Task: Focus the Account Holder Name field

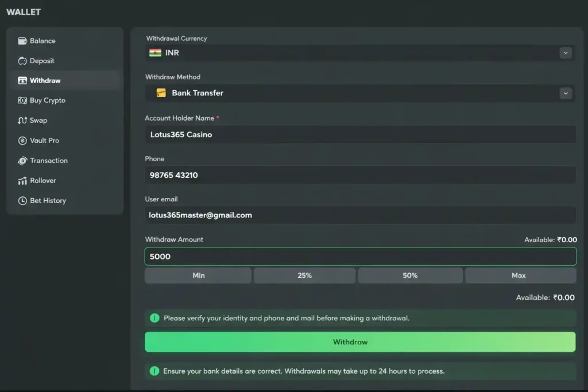Action: tap(360, 135)
